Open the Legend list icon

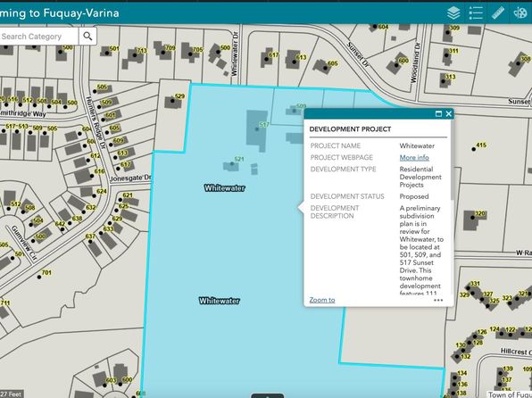[x=476, y=13]
